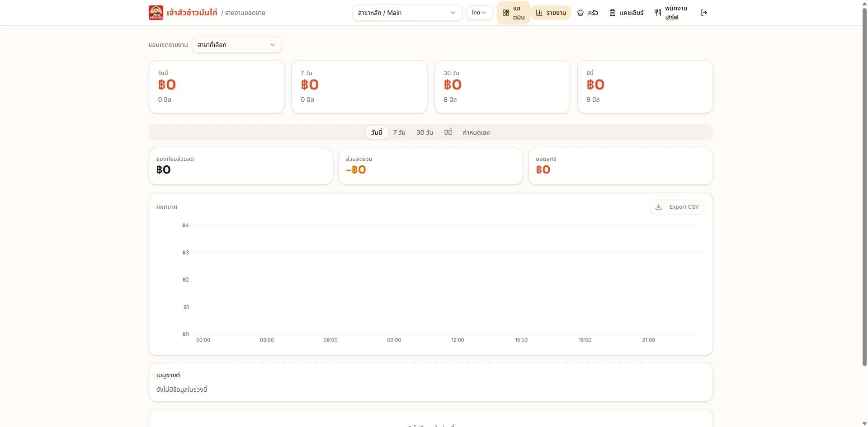The image size is (868, 427).
Task: Click the download icon on Export CSV
Action: pos(659,207)
